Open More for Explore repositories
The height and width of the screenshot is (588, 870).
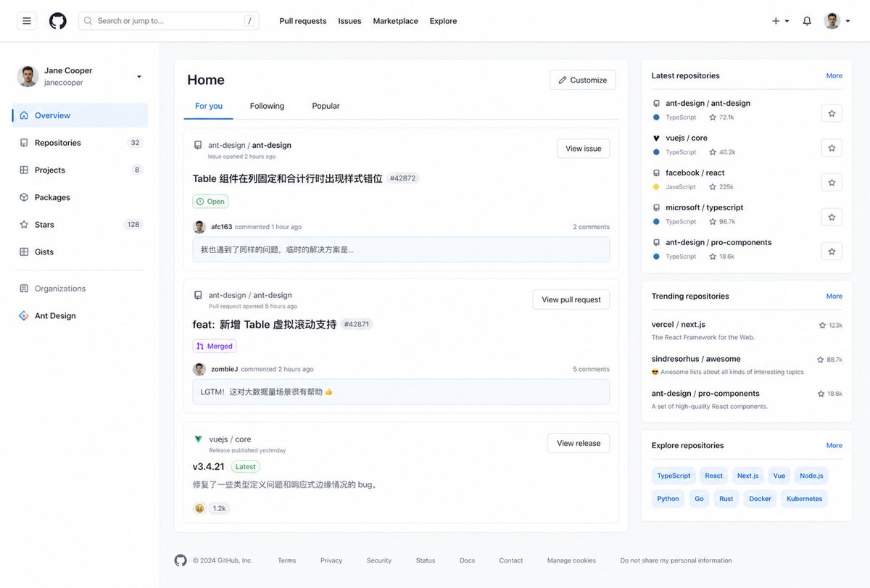[x=834, y=445]
